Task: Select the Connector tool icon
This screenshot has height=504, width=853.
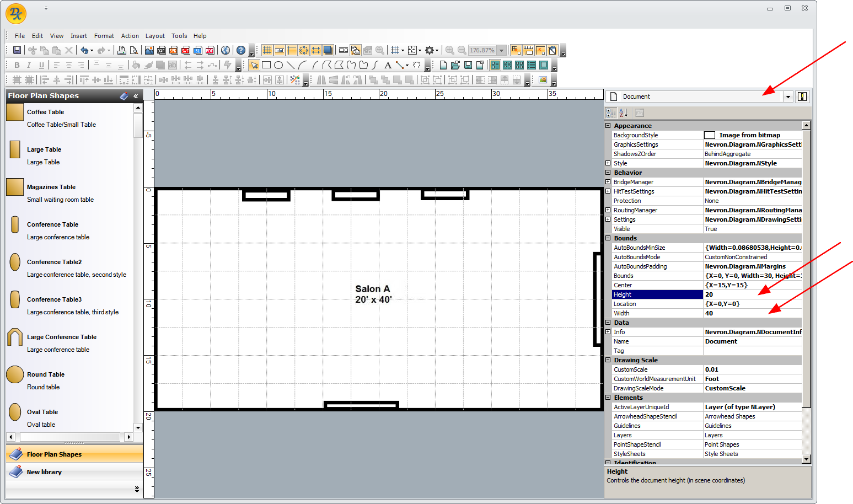Action: [x=400, y=65]
